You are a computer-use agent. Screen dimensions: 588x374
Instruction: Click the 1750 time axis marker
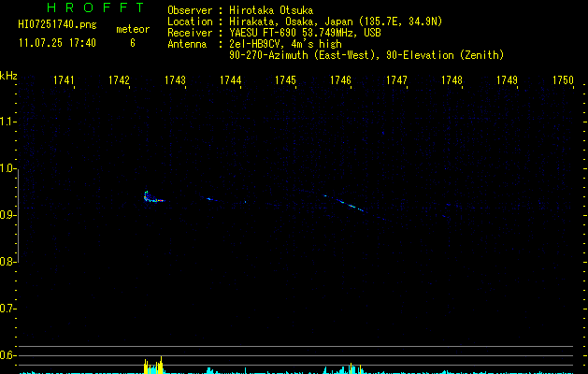coord(563,80)
